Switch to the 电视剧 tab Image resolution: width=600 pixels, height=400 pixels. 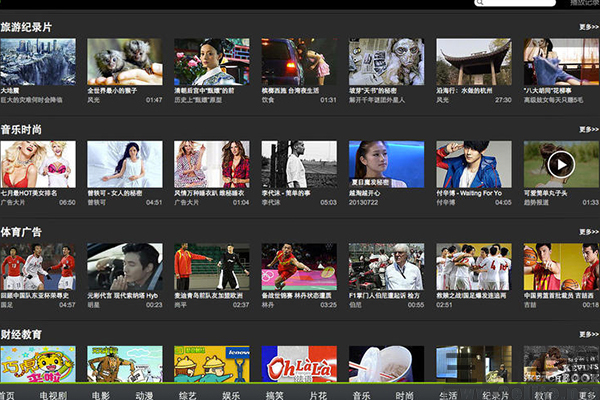pos(53,395)
